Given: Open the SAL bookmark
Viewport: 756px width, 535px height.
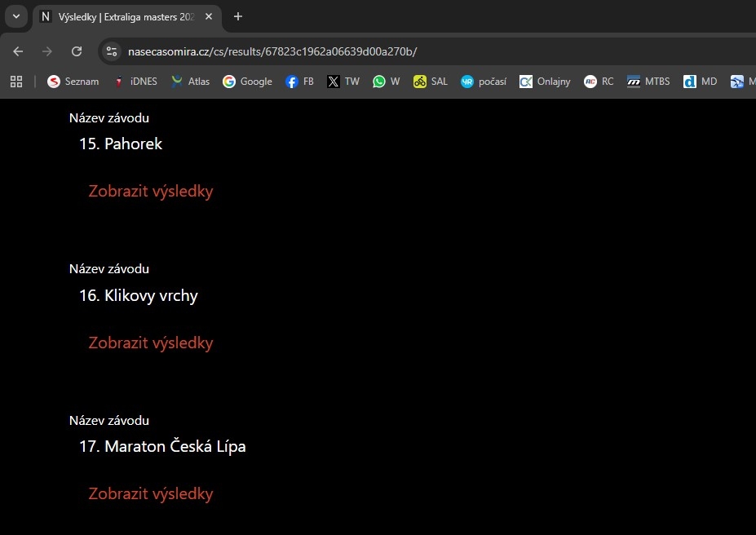Looking at the screenshot, I should coord(431,82).
